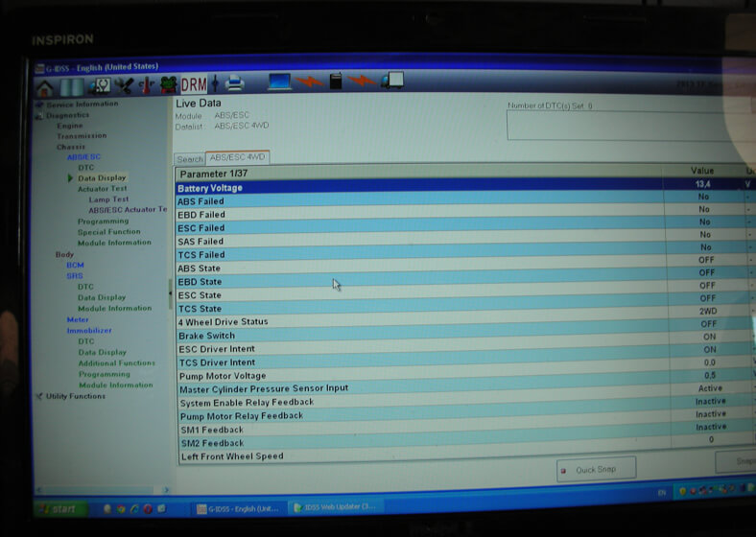
Task: Open Special Function in the tree
Action: tap(109, 232)
